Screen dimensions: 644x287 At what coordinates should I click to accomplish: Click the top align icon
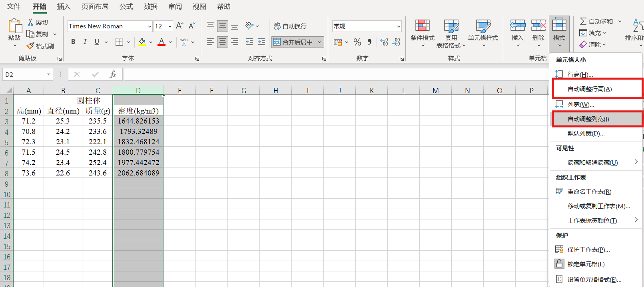[x=210, y=26]
